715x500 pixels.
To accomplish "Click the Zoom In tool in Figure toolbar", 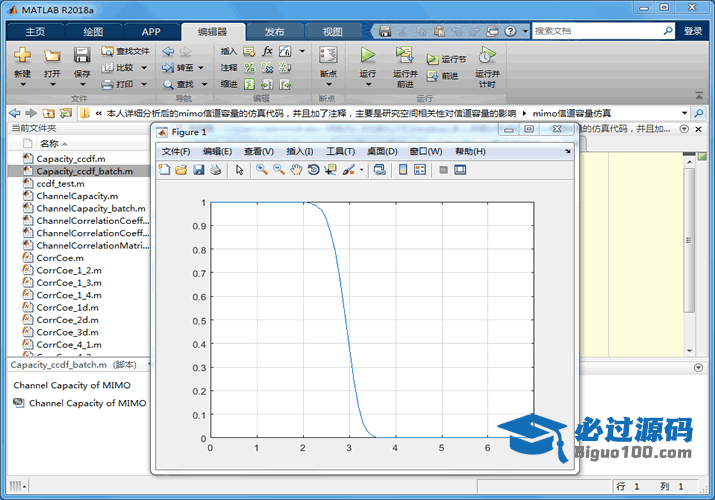I will [262, 170].
